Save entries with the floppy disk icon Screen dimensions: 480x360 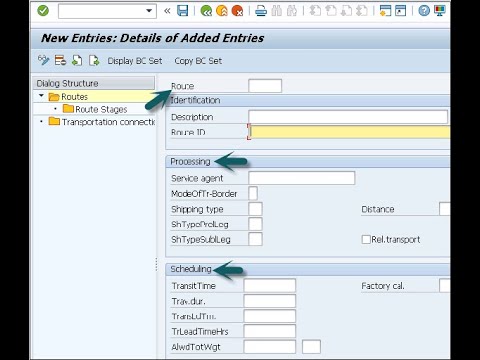point(182,11)
